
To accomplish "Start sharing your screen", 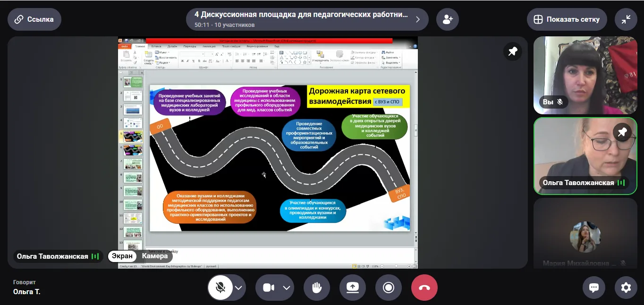I will coord(353,288).
